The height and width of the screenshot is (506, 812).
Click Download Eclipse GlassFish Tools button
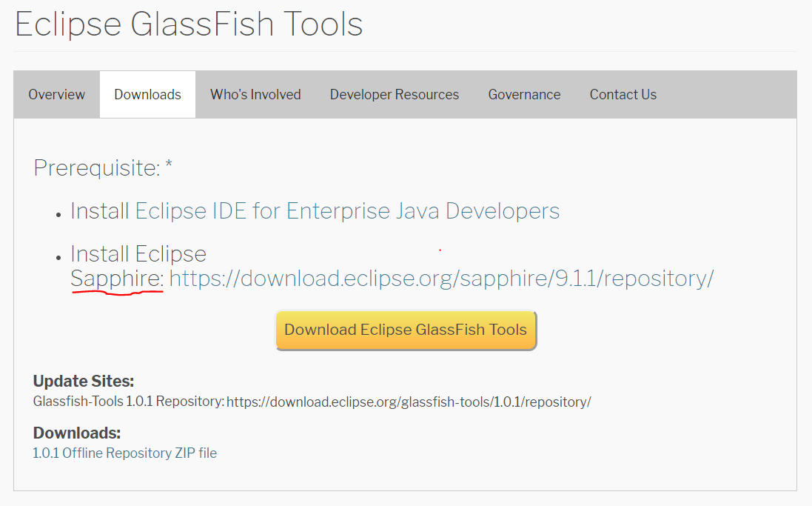click(x=406, y=330)
